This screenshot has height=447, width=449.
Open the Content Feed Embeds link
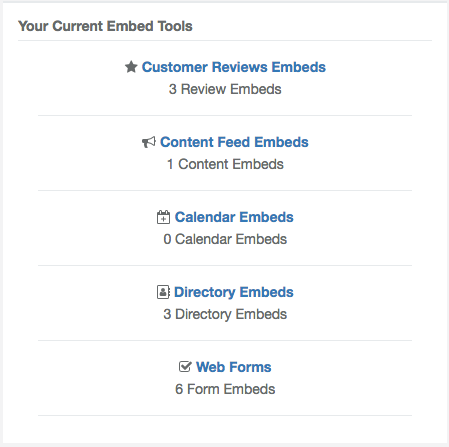(234, 142)
